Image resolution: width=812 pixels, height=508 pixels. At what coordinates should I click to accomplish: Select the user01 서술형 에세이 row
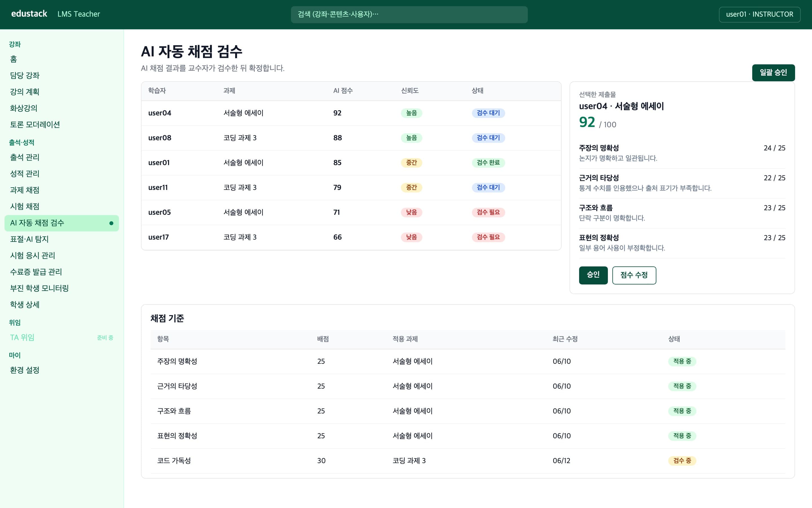[351, 163]
